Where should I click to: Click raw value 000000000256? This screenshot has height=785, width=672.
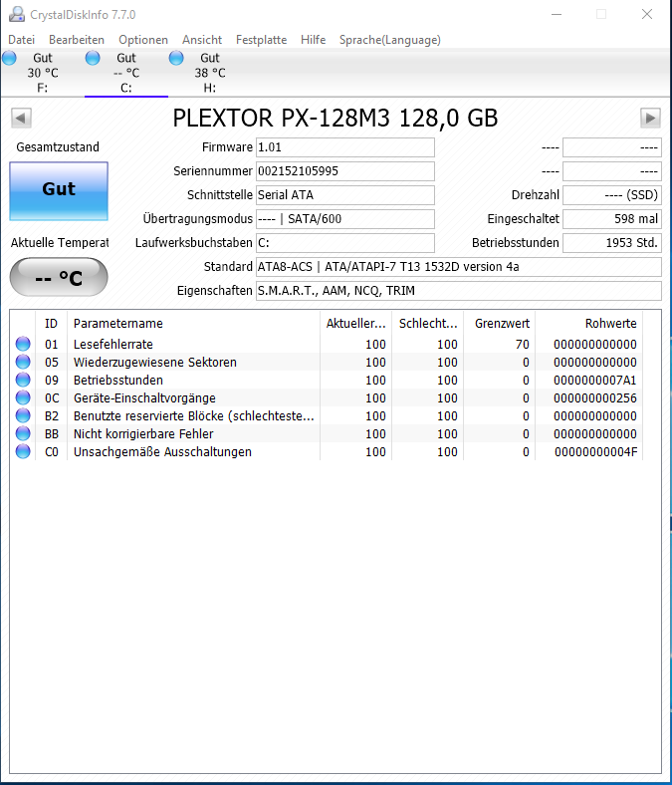[x=595, y=398]
